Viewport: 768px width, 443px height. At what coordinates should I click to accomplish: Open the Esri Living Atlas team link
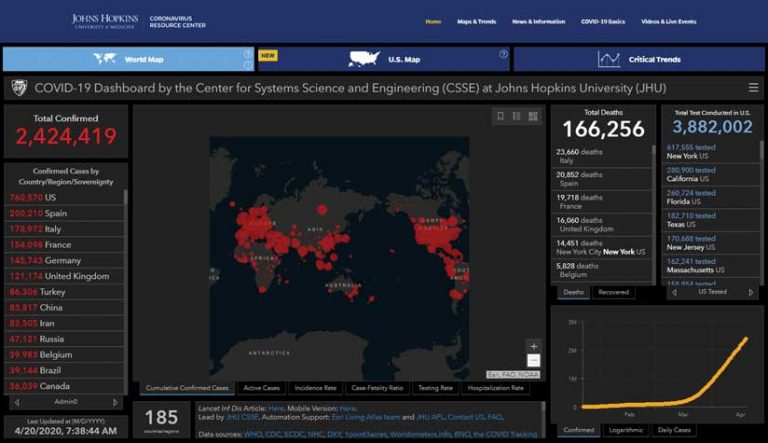[x=366, y=417]
